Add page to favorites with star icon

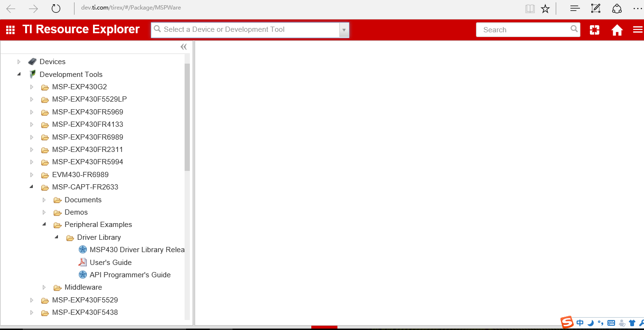pyautogui.click(x=545, y=9)
